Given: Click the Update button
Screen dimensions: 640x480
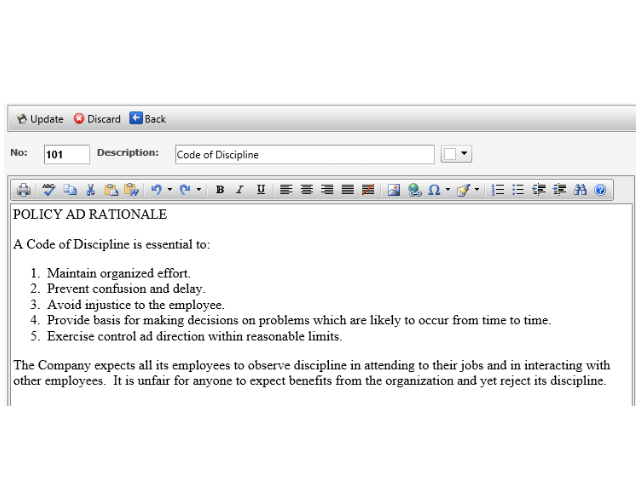Looking at the screenshot, I should [x=40, y=119].
